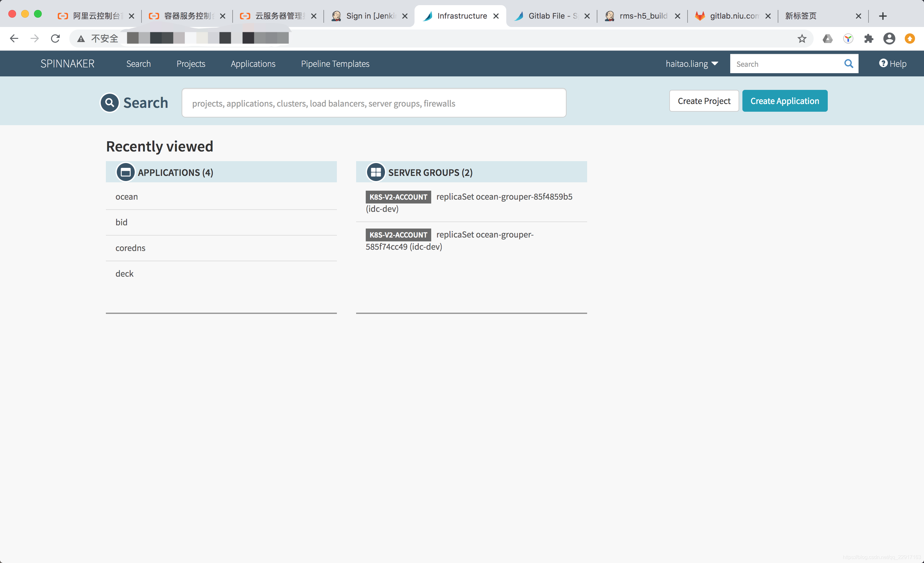Open replicaSet ocean-grouper-85f4859b5 server group
Screen dimensions: 924x563
click(x=504, y=197)
